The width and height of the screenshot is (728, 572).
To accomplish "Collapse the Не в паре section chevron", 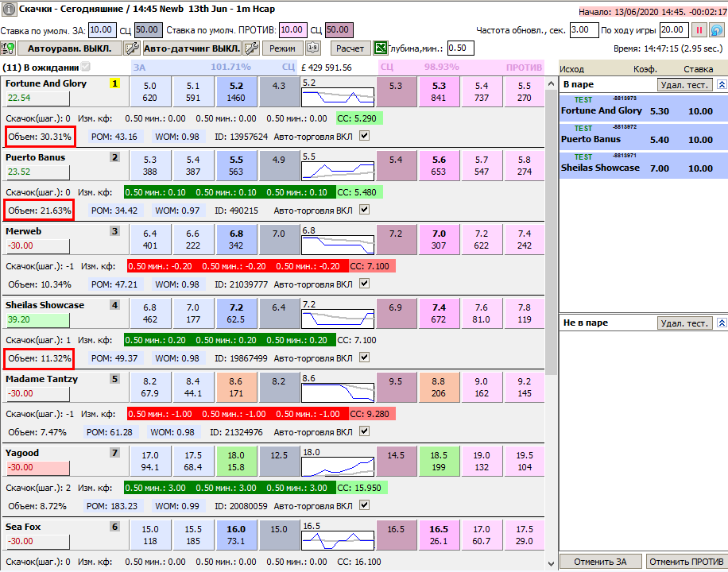I will [x=722, y=323].
